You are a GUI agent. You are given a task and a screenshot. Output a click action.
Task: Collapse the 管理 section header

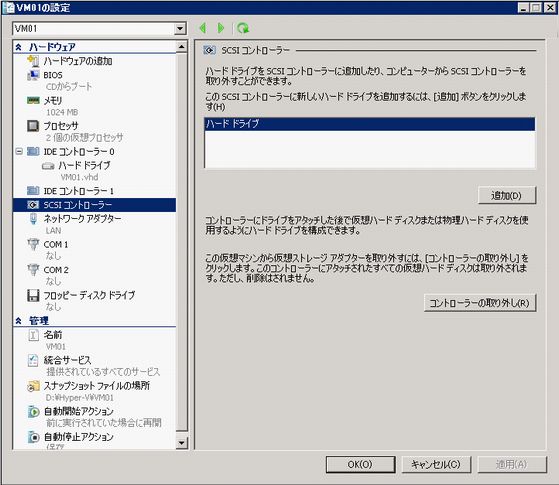[19, 321]
